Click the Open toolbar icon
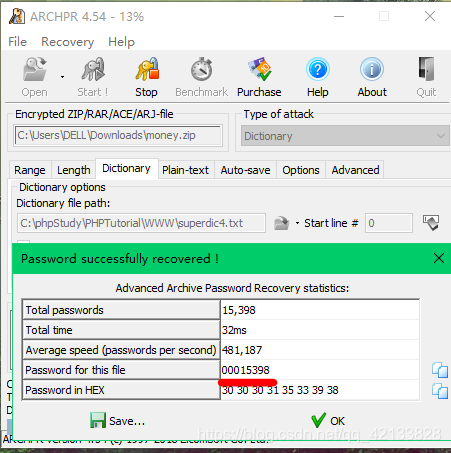Screen dimensions: 451x453 [34, 69]
